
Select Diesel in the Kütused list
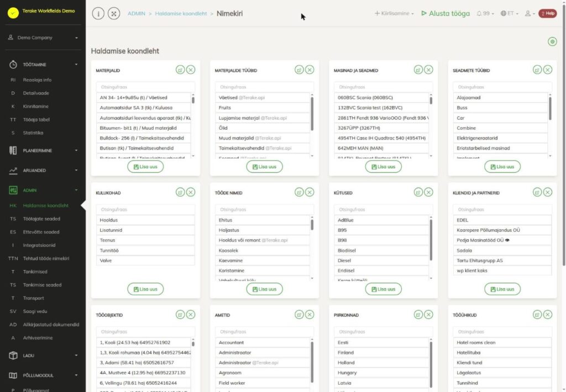click(x=381, y=261)
